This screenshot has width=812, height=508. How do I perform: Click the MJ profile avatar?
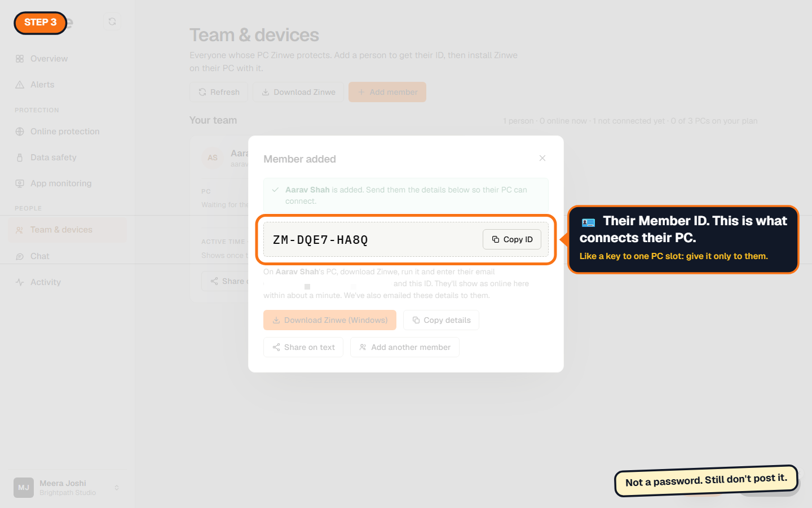coord(24,488)
